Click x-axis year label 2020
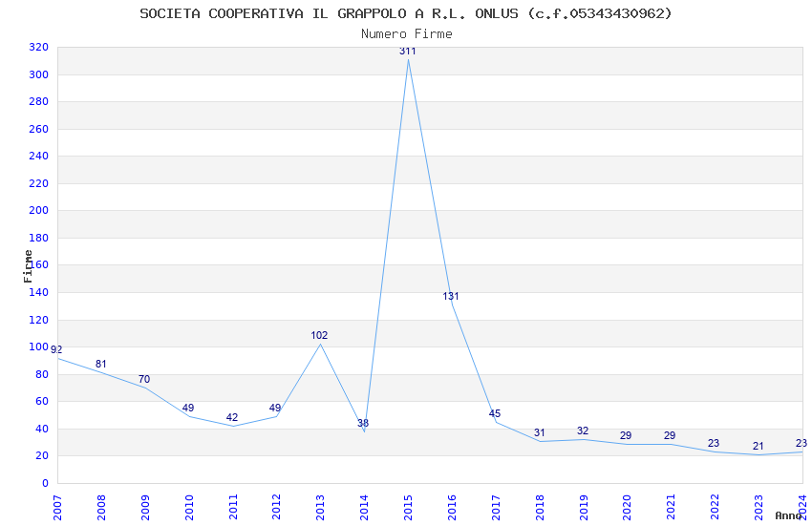 627,508
